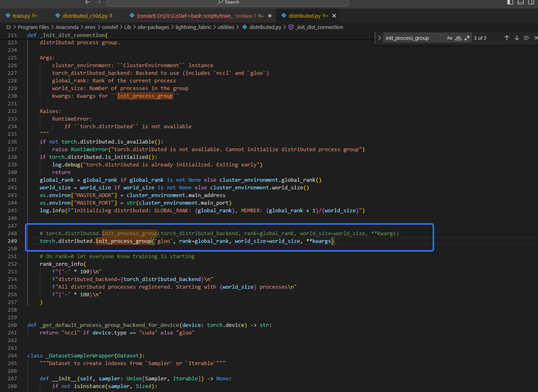Click line number 264 in gutter

tap(12, 355)
